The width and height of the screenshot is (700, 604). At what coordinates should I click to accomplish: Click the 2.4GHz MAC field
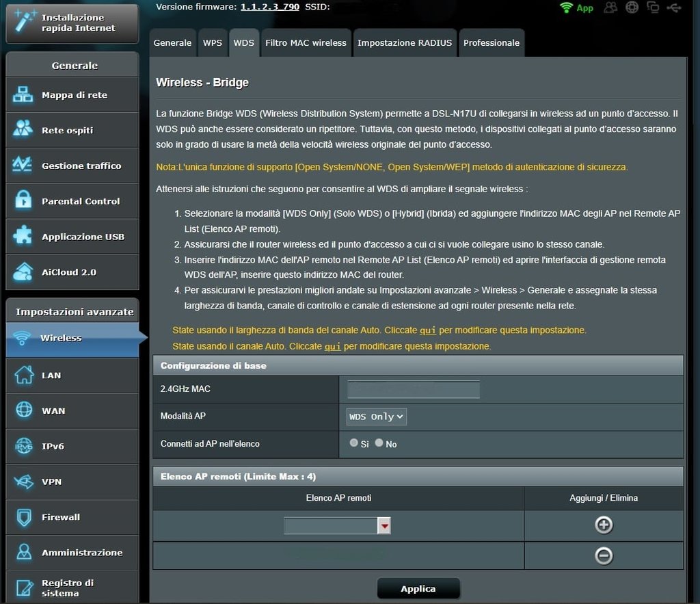pos(414,389)
